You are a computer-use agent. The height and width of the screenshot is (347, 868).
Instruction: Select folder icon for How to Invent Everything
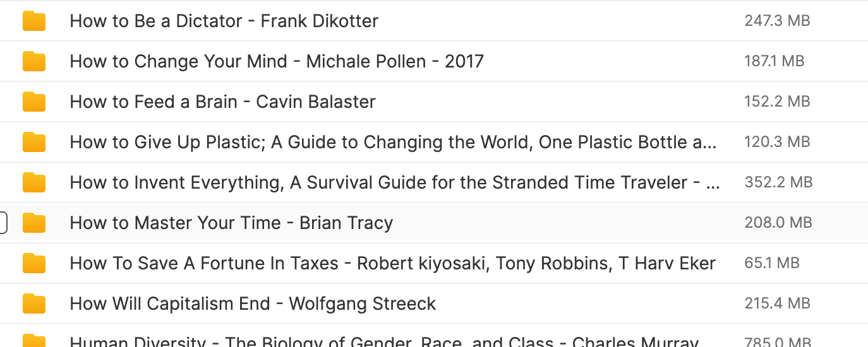(34, 182)
